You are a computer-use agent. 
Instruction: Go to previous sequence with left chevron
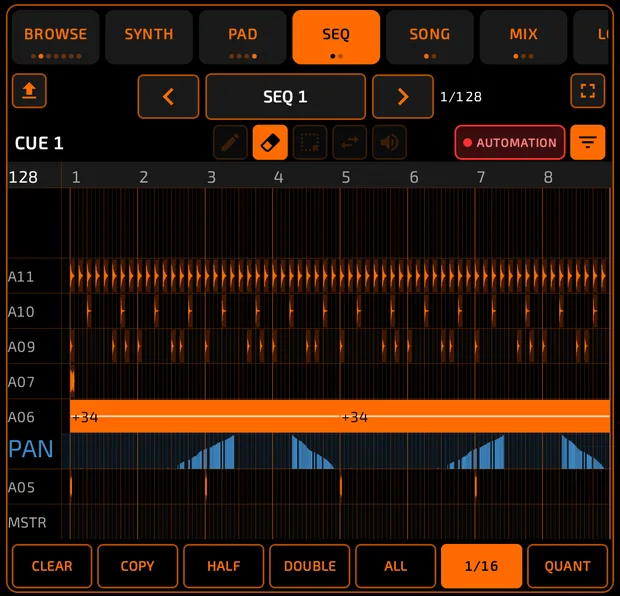pos(168,96)
